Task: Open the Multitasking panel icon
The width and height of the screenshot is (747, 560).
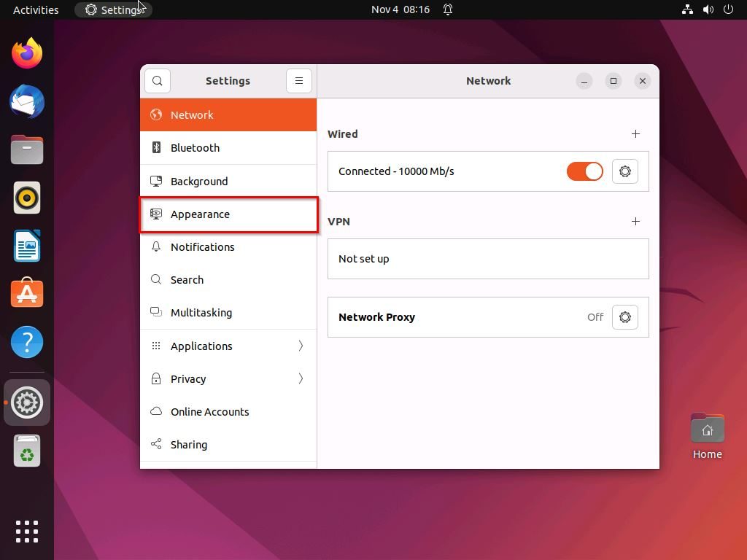Action: click(x=155, y=313)
